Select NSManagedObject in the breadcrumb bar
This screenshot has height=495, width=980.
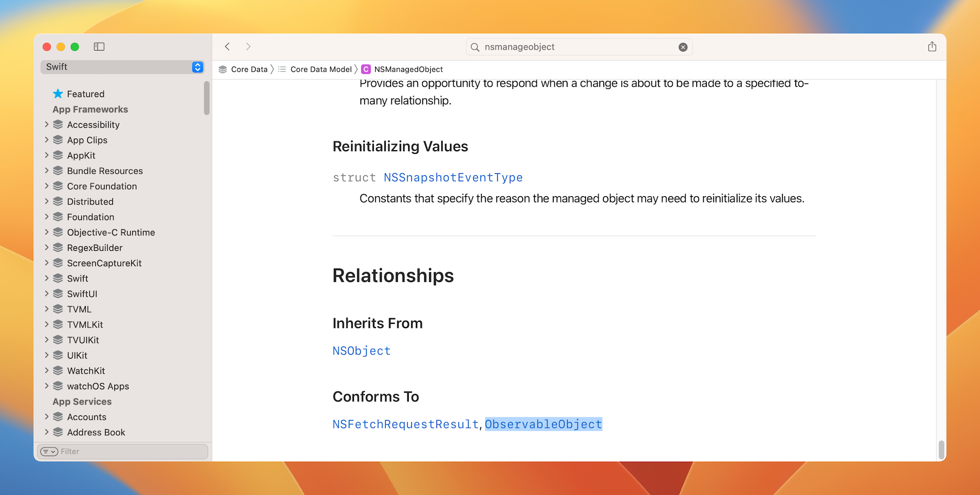point(409,69)
